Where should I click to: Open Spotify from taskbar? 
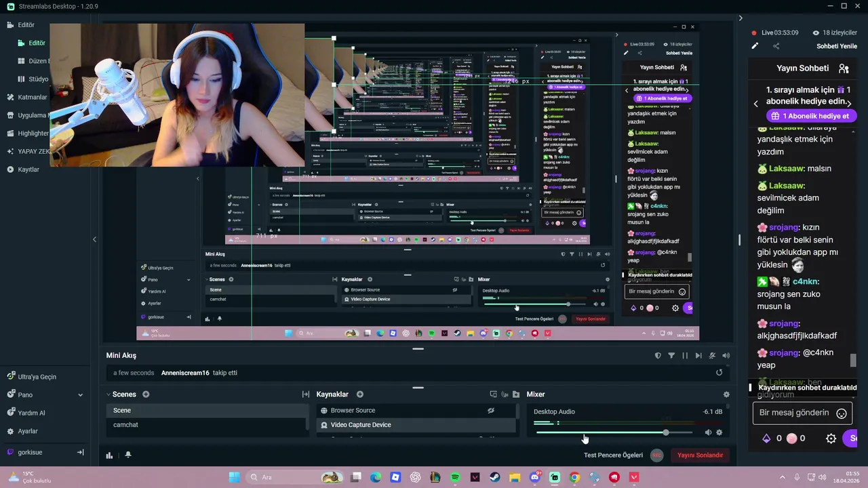pos(455,477)
